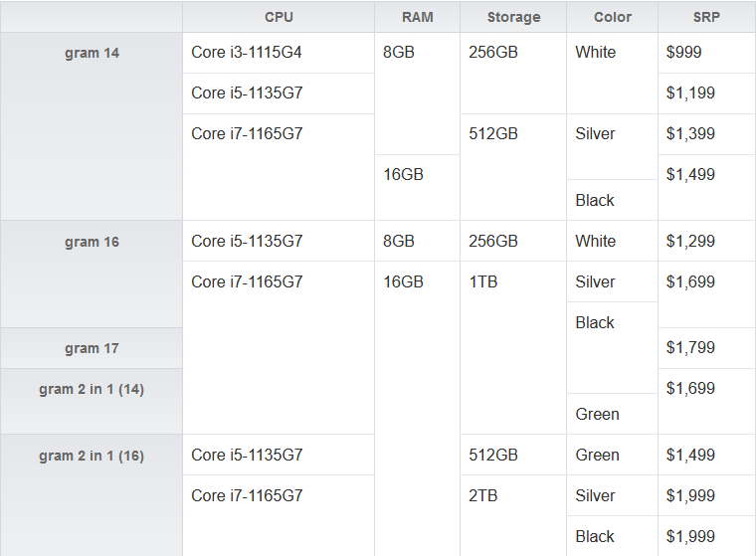Select the $1,399 price cell

pyautogui.click(x=690, y=134)
